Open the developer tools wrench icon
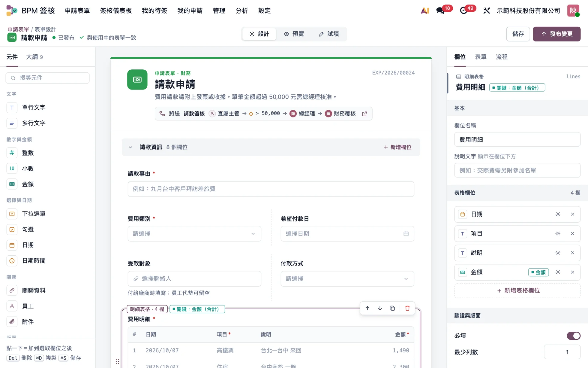 pyautogui.click(x=487, y=11)
